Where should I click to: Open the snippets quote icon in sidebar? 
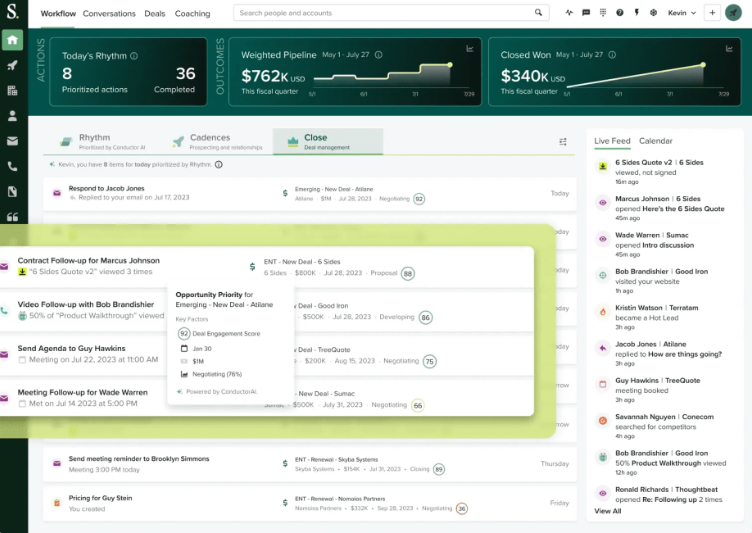(12, 217)
